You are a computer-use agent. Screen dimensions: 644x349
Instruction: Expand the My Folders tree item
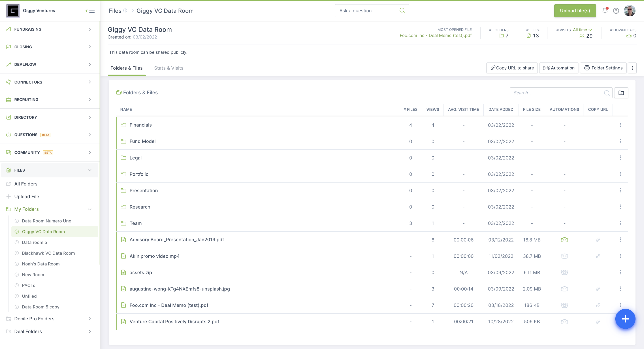[89, 209]
